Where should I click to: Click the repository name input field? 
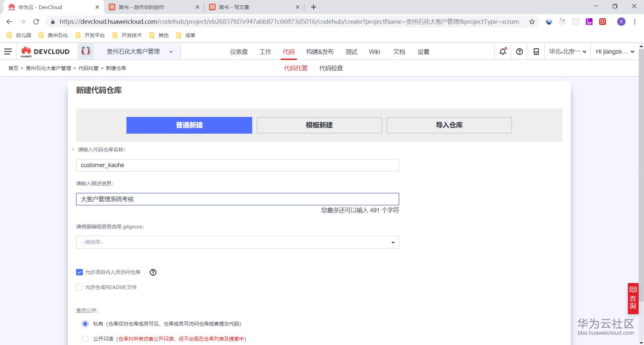click(237, 165)
